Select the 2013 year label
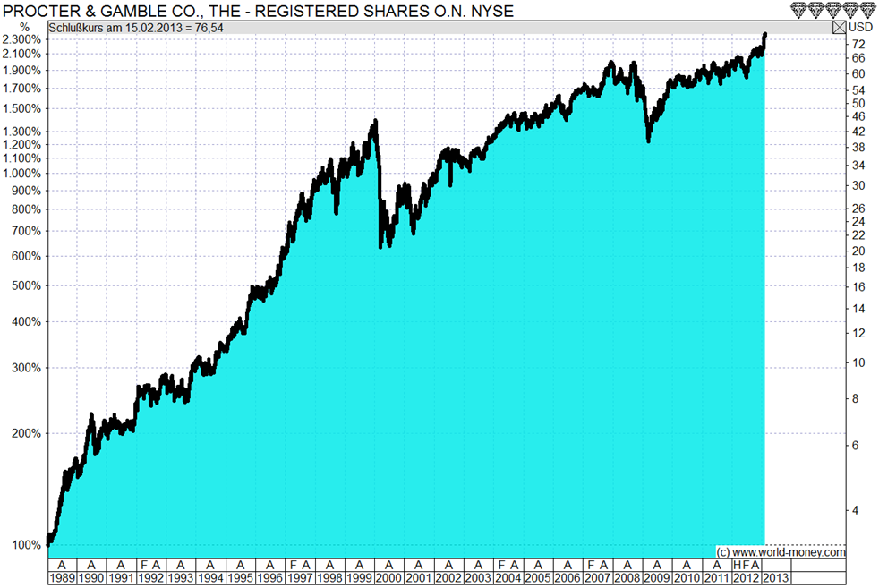 point(776,578)
